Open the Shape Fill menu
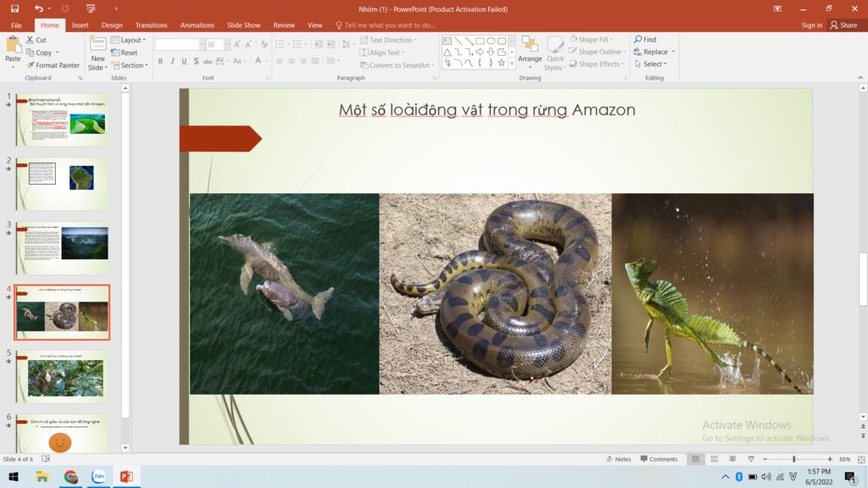The image size is (868, 488). [x=591, y=39]
